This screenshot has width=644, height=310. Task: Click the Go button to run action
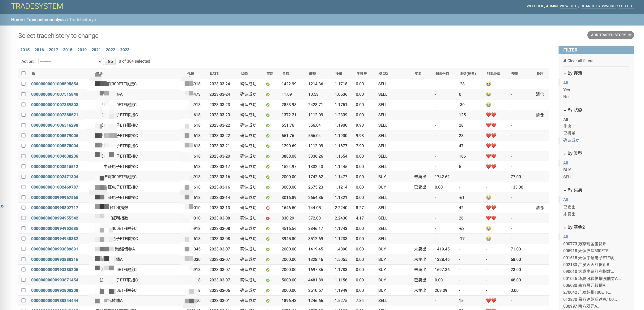pos(110,61)
